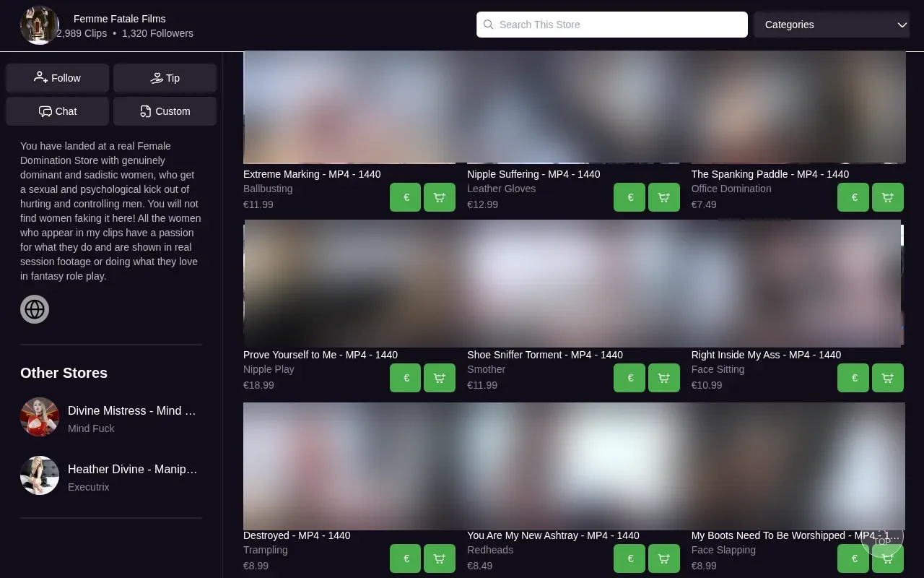Add Nipple Suffering to the cart

pos(664,197)
